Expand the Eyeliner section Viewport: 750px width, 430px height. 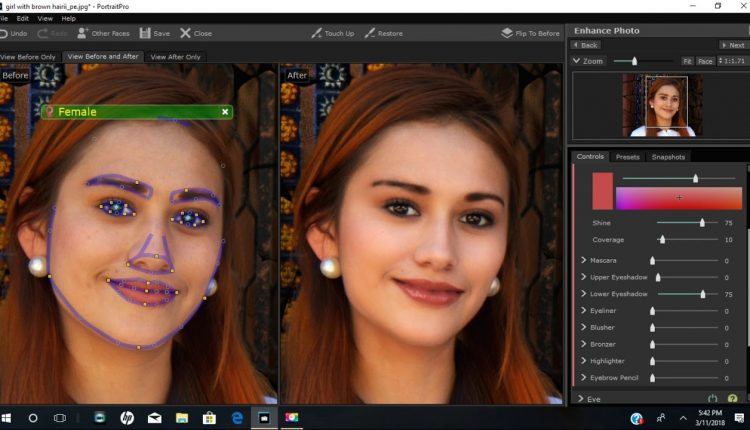pos(584,310)
